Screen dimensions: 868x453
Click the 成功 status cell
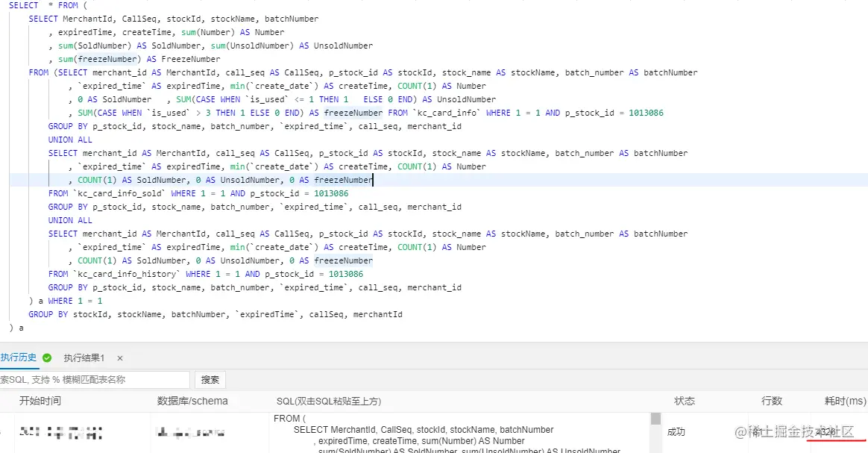(x=676, y=432)
